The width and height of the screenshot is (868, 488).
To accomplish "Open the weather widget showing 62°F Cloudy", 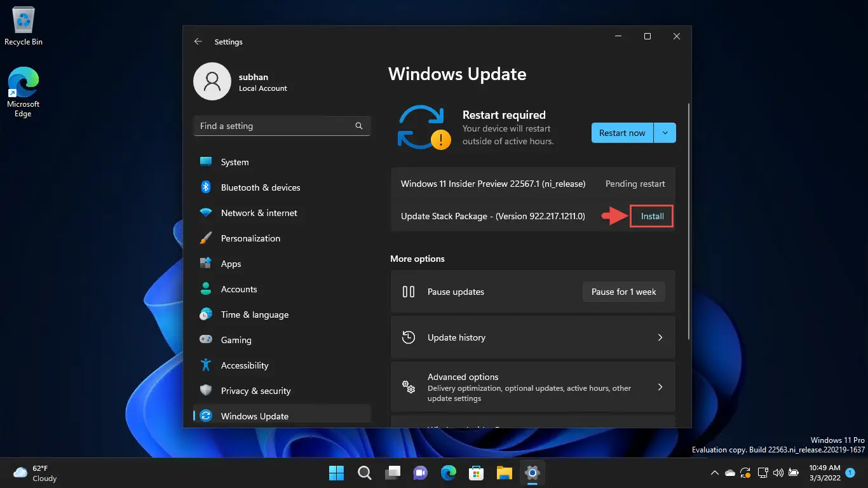I will pyautogui.click(x=36, y=473).
